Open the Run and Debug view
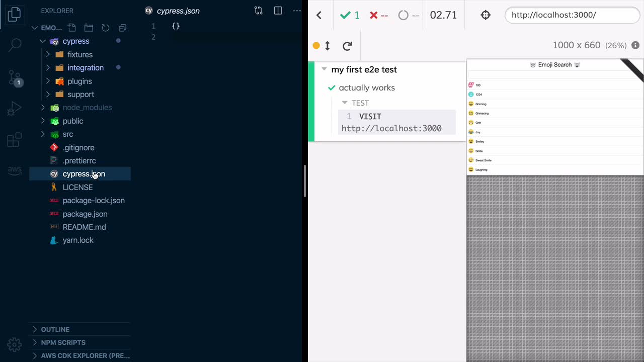The image size is (644, 362). point(15,108)
